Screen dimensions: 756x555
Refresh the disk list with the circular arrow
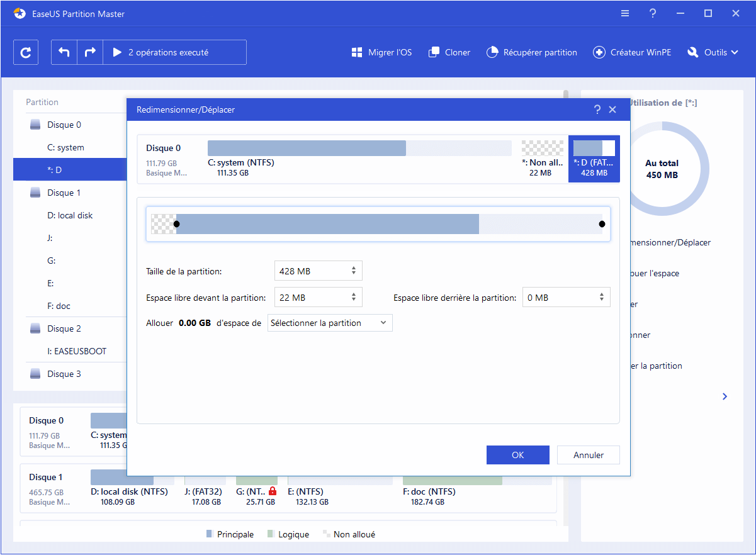(26, 52)
